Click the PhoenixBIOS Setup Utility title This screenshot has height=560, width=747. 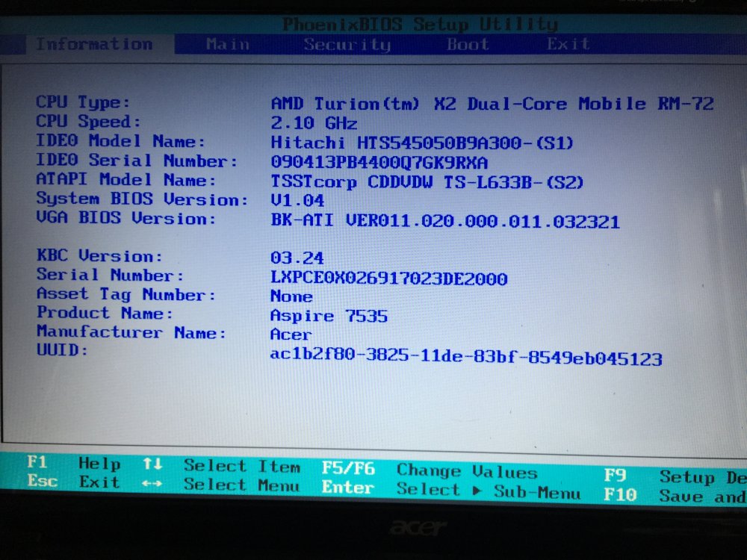420,25
